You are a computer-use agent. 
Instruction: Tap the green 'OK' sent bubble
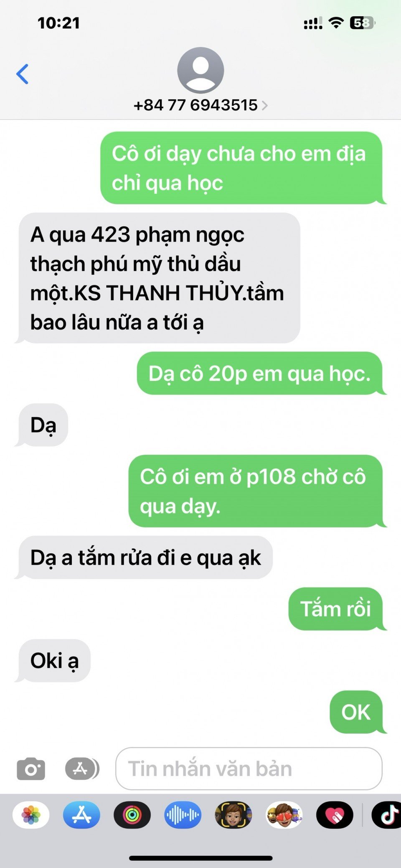(x=357, y=712)
